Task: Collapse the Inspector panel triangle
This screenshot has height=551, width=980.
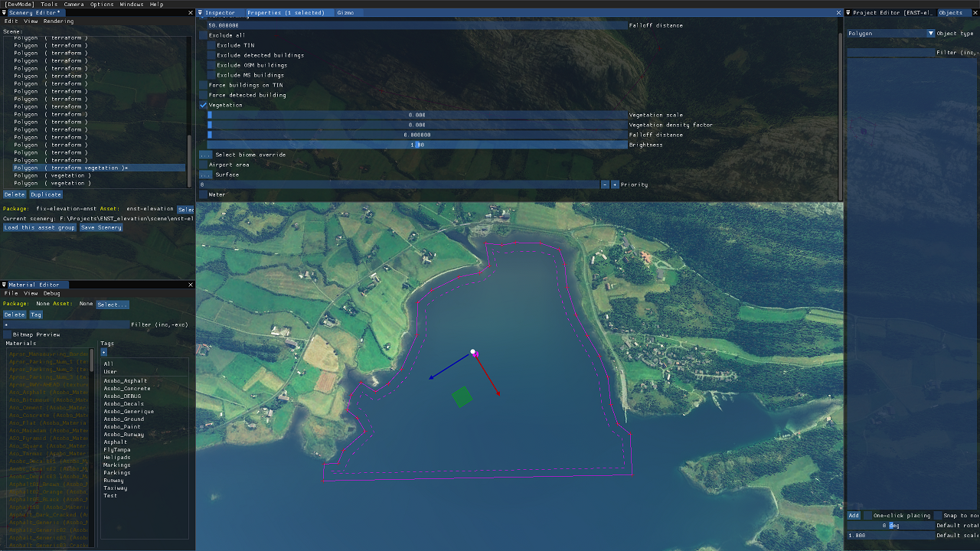Action: (x=201, y=13)
